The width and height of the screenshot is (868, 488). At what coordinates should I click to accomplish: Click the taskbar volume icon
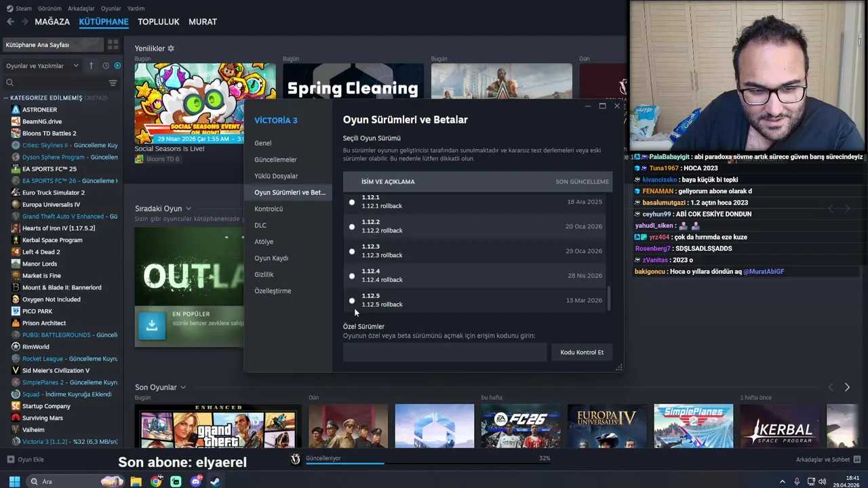(823, 481)
